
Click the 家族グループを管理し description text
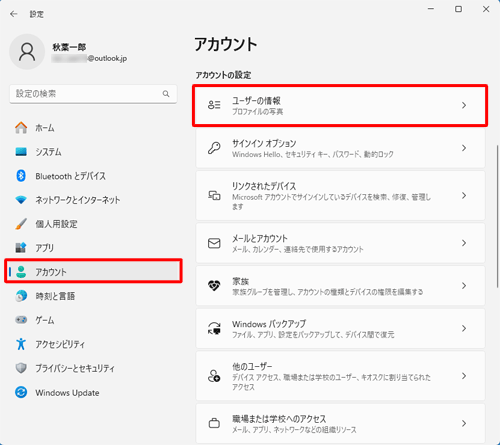(327, 292)
